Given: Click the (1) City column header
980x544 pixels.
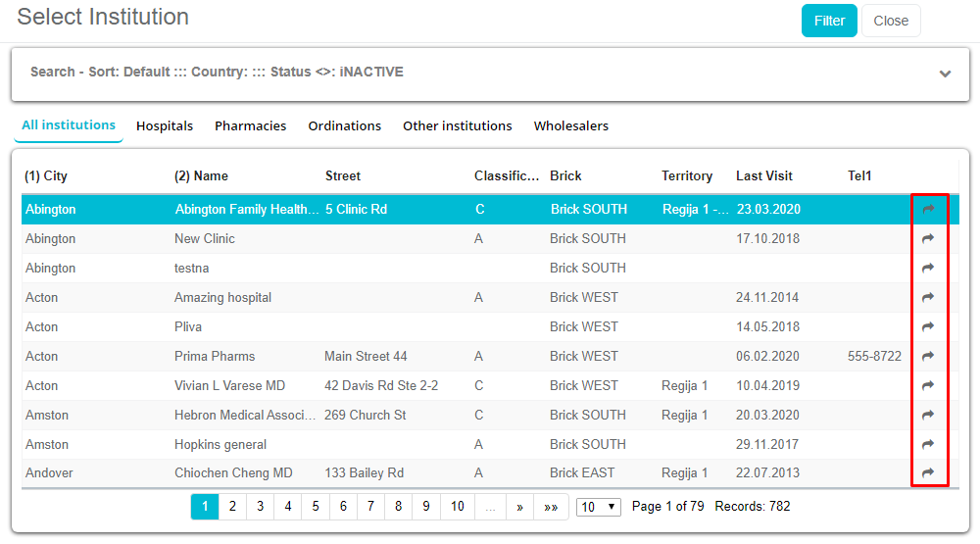Looking at the screenshot, I should click(x=46, y=176).
